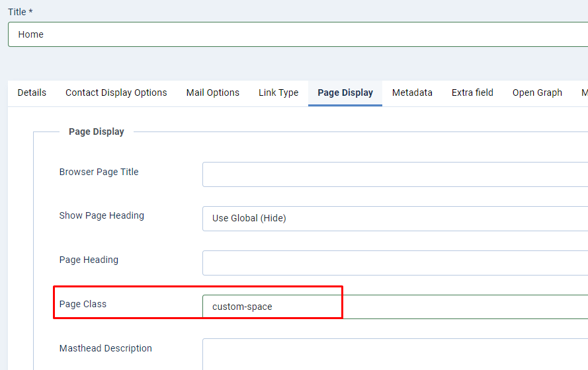
Task: Click the Page Heading label text
Action: coord(89,260)
